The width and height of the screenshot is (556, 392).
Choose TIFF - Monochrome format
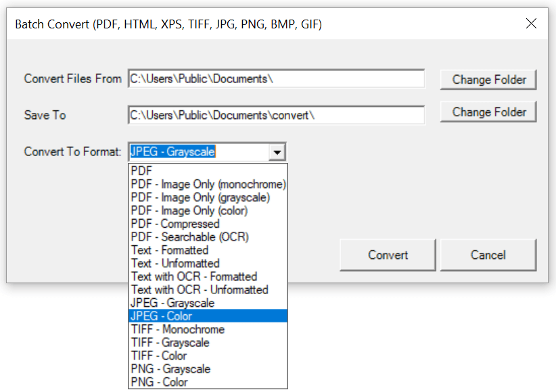pyautogui.click(x=177, y=329)
